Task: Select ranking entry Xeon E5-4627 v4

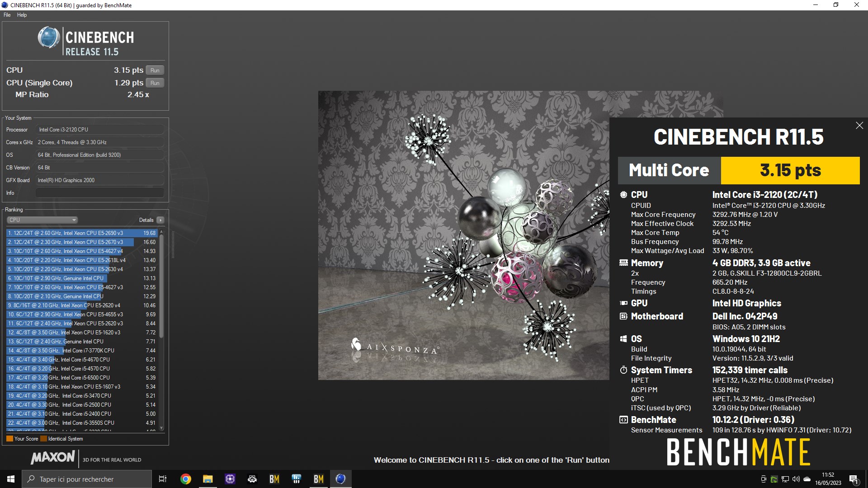Action: (81, 251)
